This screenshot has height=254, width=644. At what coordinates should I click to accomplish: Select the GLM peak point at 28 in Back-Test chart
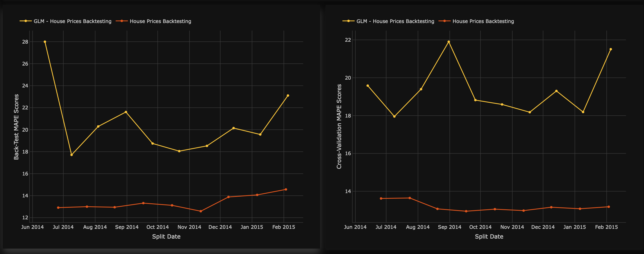(x=45, y=42)
